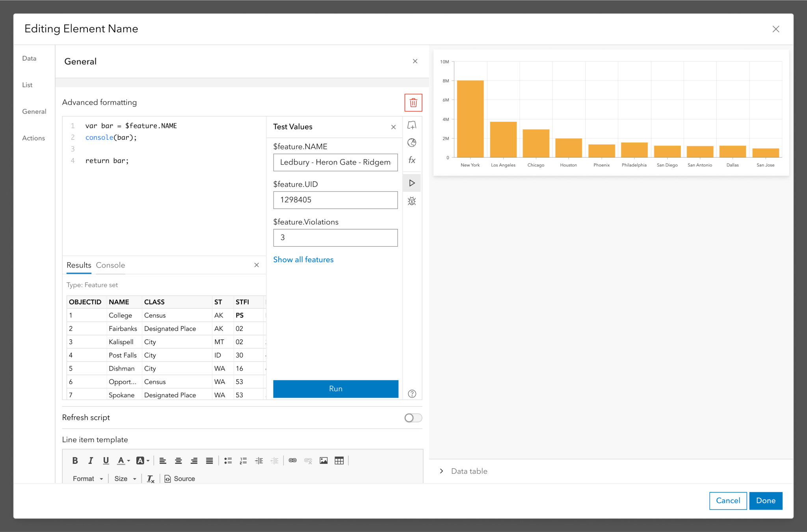Switch to the Console tab
Screen dimensions: 807x532
(110, 265)
